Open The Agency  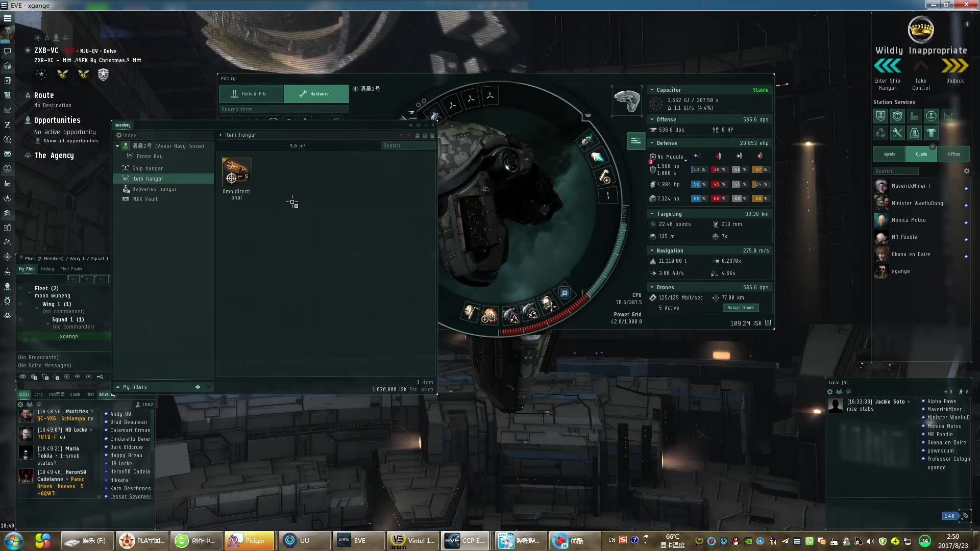click(54, 156)
